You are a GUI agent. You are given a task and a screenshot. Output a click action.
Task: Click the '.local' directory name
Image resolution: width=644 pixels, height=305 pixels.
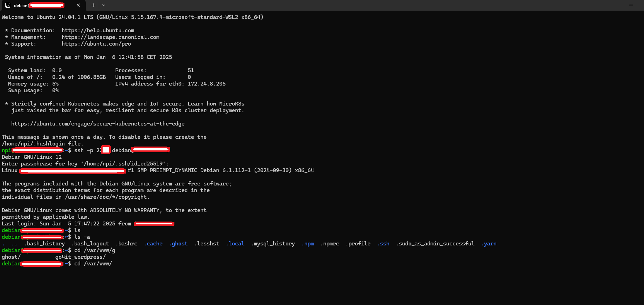[x=235, y=244]
